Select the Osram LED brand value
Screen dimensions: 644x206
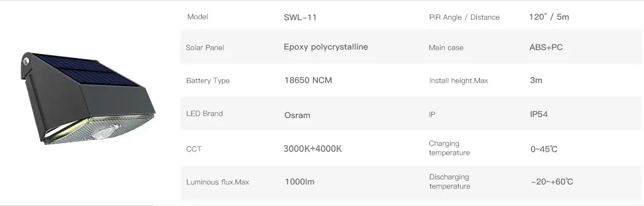(x=297, y=115)
